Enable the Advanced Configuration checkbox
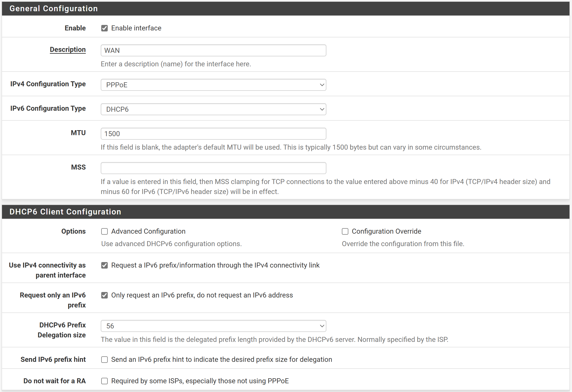 tap(104, 231)
